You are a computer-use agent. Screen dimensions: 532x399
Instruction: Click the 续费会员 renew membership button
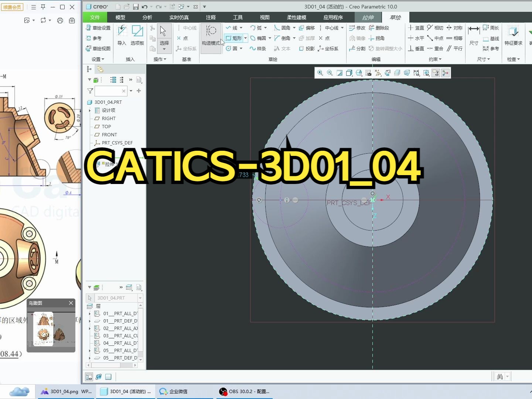12,7
